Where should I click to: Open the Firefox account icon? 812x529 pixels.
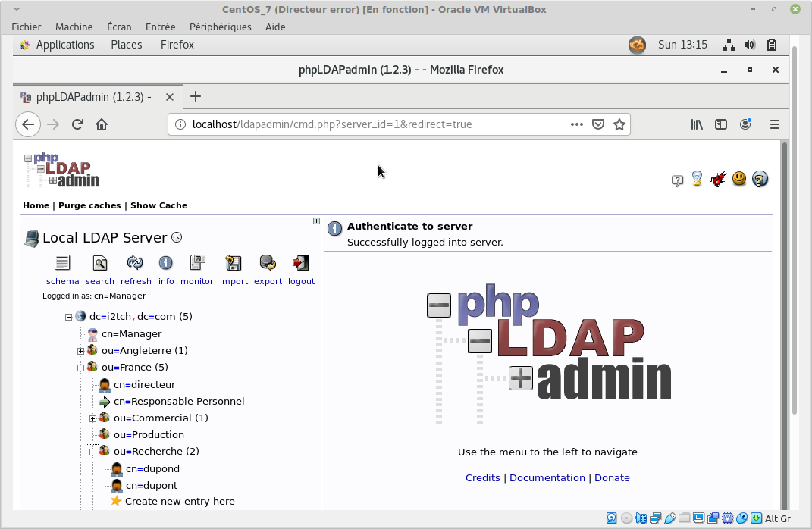pyautogui.click(x=745, y=124)
